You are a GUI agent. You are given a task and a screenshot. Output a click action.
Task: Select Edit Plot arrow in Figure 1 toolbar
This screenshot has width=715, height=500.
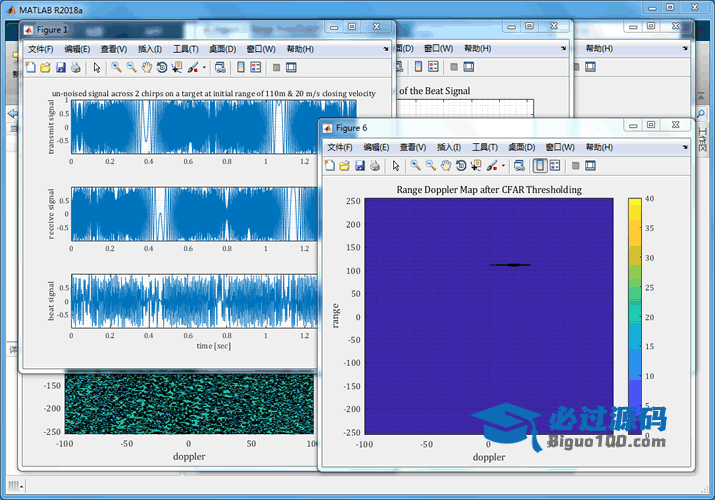click(97, 67)
